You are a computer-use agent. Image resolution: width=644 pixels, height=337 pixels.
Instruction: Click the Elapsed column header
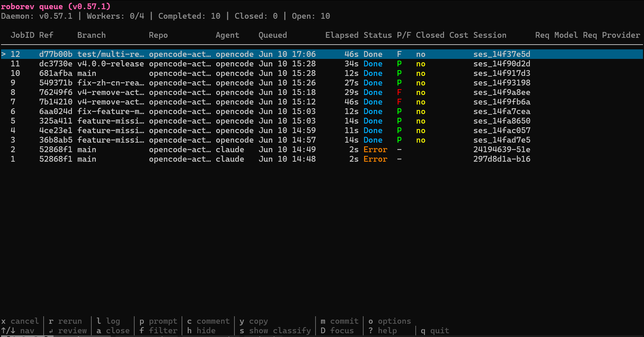(342, 35)
